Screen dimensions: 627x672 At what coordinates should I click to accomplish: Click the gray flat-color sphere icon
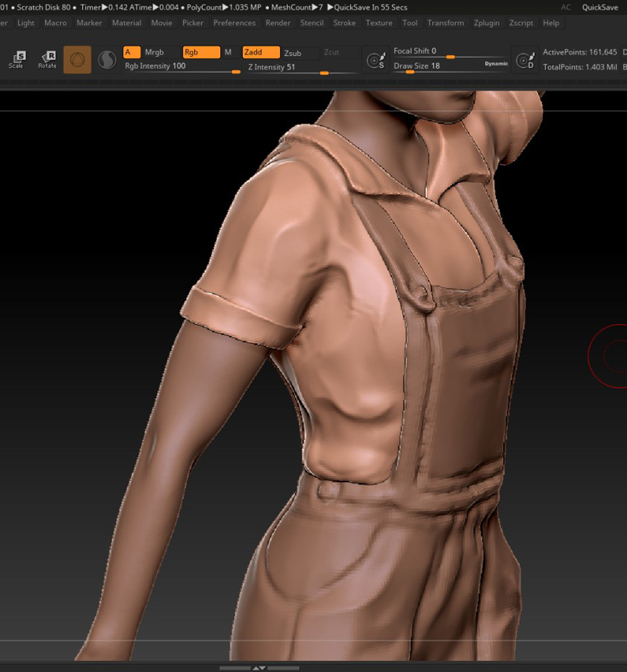107,60
